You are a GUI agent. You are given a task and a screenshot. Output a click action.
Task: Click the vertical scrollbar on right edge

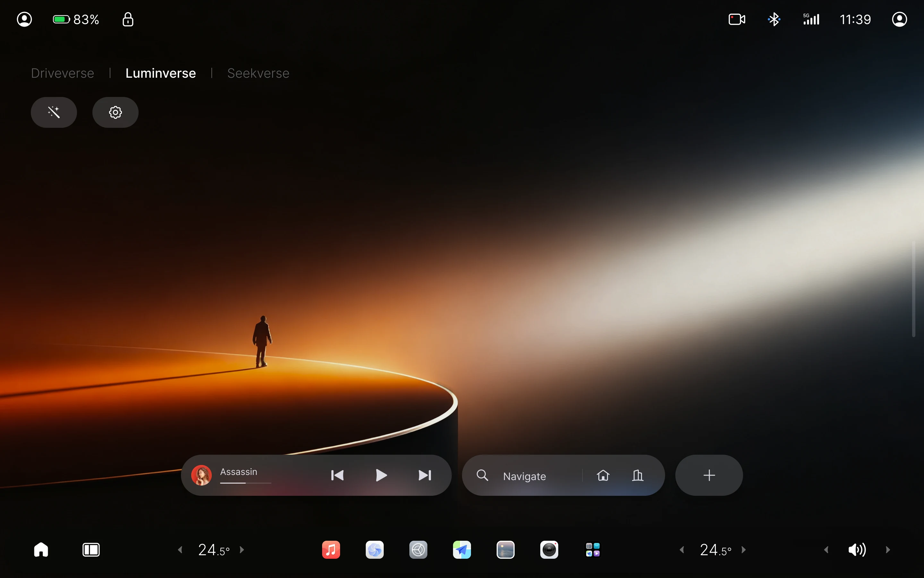[x=913, y=289]
